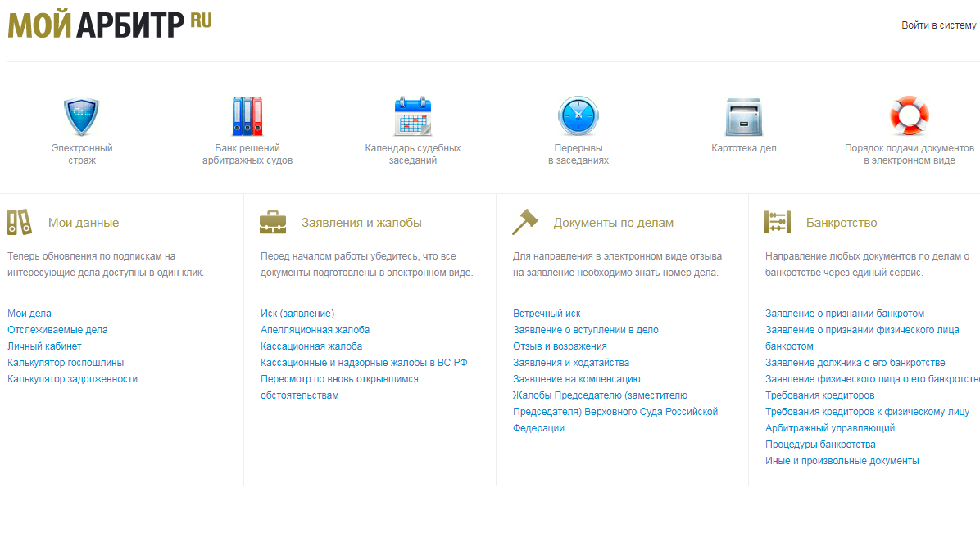This screenshot has width=980, height=542.
Task: Open Апелляционная жалоба link
Action: (x=315, y=330)
